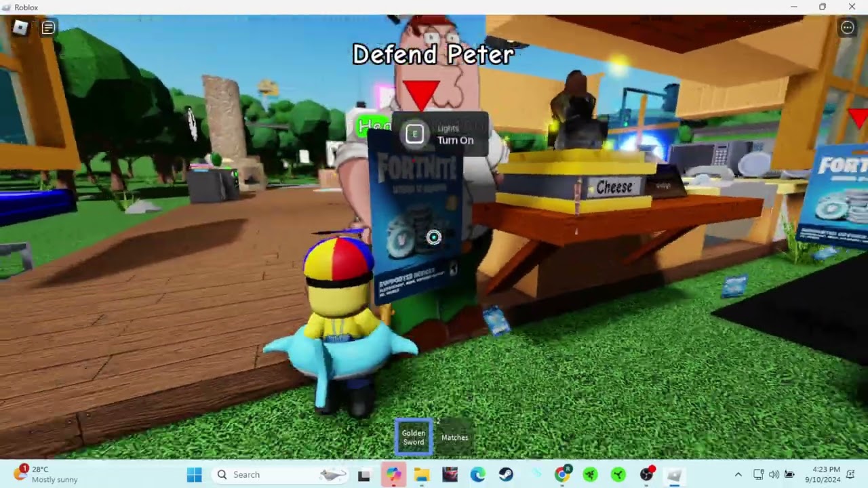Click the taskbar Search box
This screenshot has height=488, width=868.
click(x=279, y=474)
